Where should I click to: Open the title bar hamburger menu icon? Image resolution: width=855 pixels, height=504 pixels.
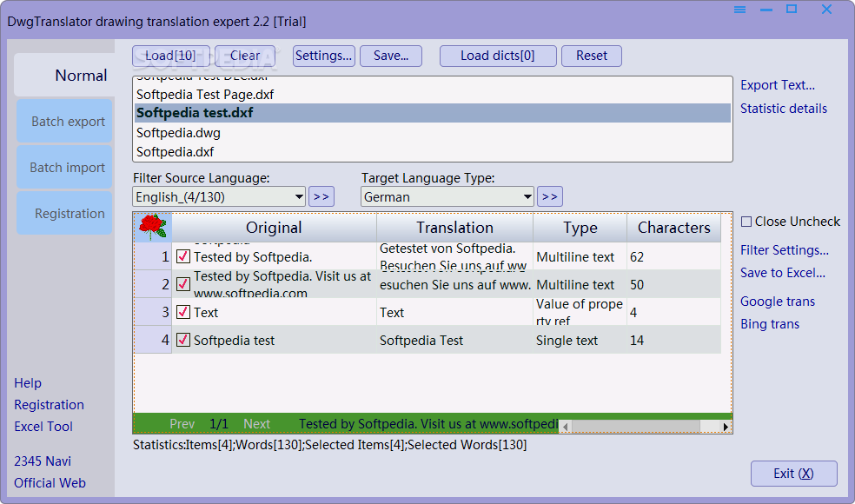coord(740,10)
